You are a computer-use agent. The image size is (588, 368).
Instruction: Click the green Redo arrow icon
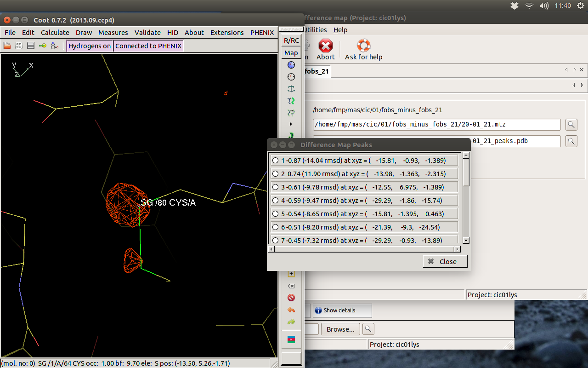coord(291,322)
